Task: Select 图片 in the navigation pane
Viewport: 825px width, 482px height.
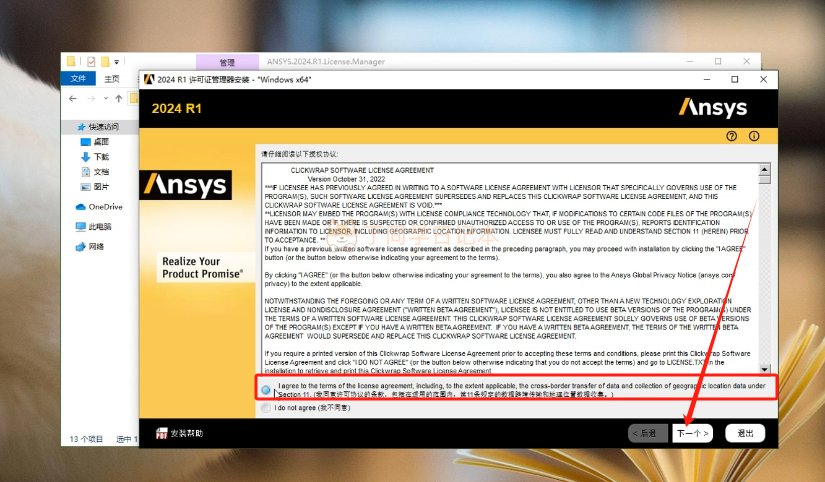Action: [x=95, y=187]
